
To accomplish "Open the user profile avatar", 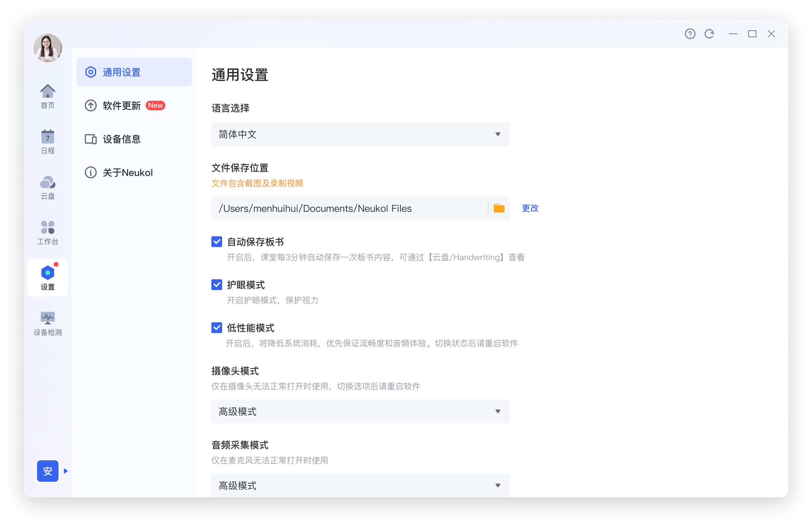I will point(48,48).
